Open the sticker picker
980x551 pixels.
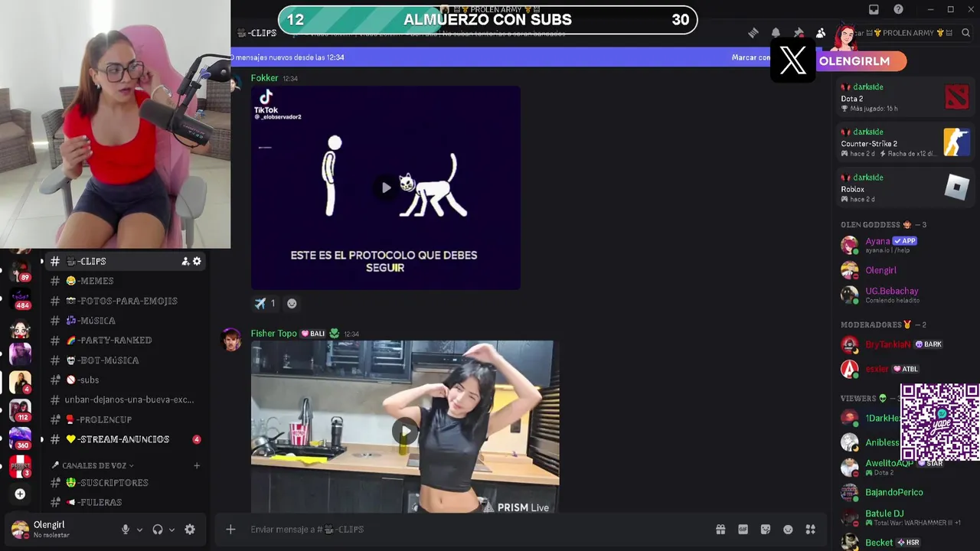coord(765,530)
